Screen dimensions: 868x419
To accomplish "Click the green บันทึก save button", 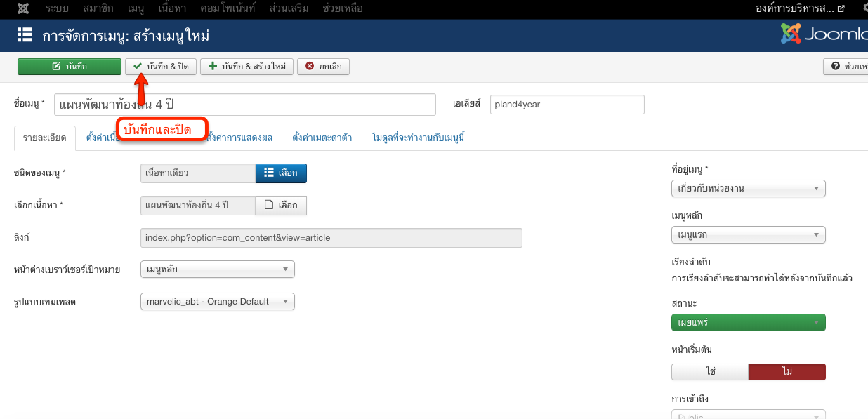I will (70, 67).
